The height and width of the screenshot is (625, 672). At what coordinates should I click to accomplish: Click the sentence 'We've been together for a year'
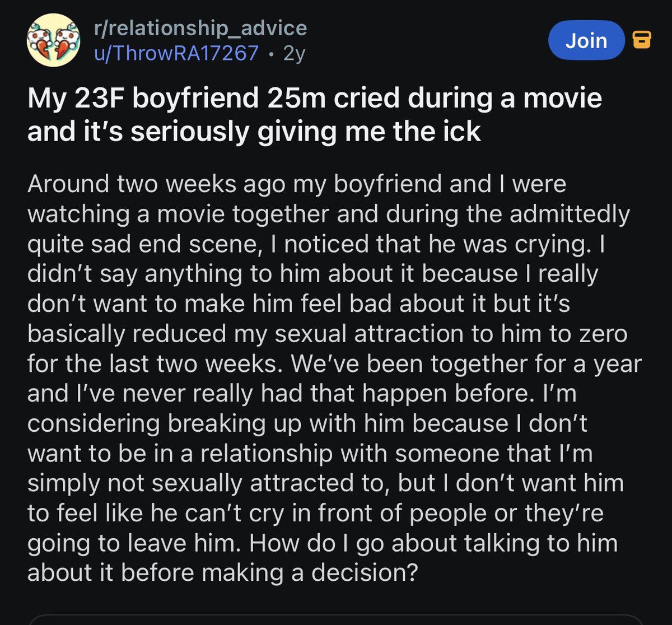[x=465, y=364]
